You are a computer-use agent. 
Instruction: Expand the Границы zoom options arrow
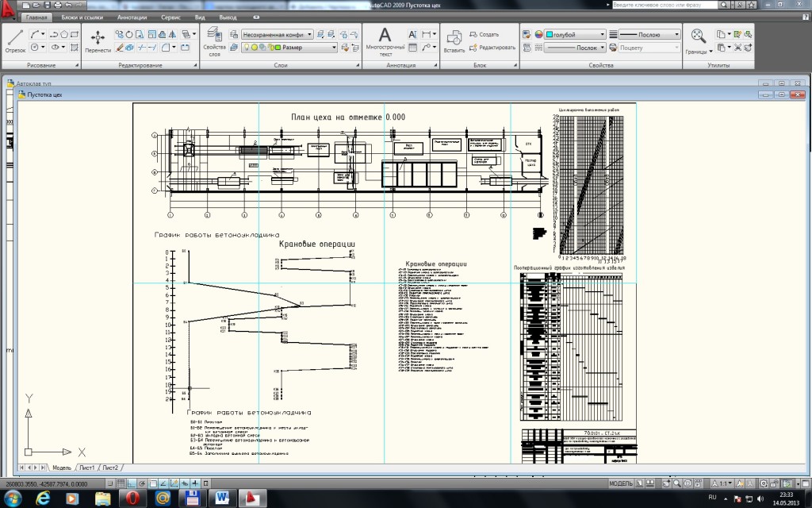pos(711,52)
